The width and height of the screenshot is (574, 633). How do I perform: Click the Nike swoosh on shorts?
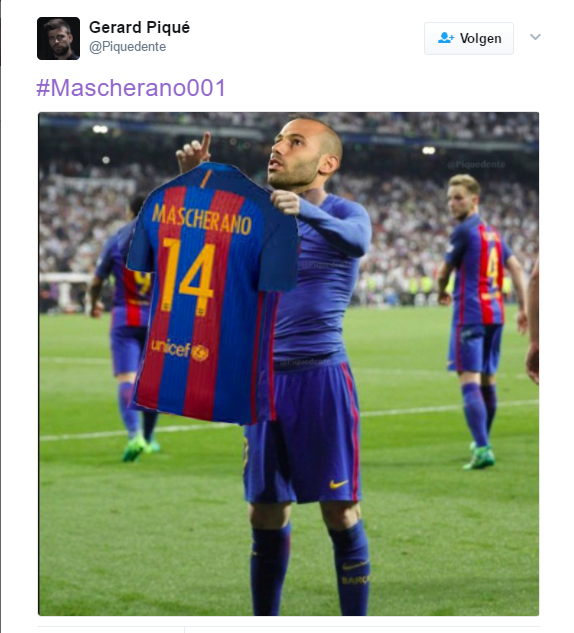[x=338, y=484]
